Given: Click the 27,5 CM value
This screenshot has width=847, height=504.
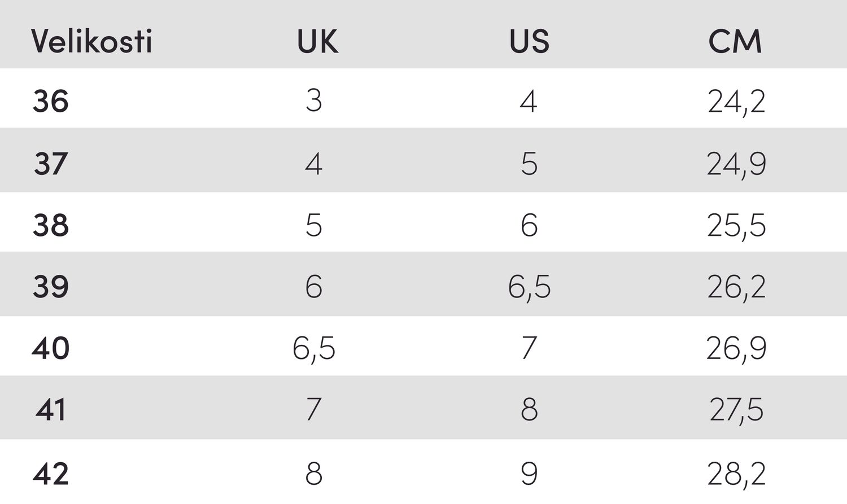Looking at the screenshot, I should tap(737, 411).
